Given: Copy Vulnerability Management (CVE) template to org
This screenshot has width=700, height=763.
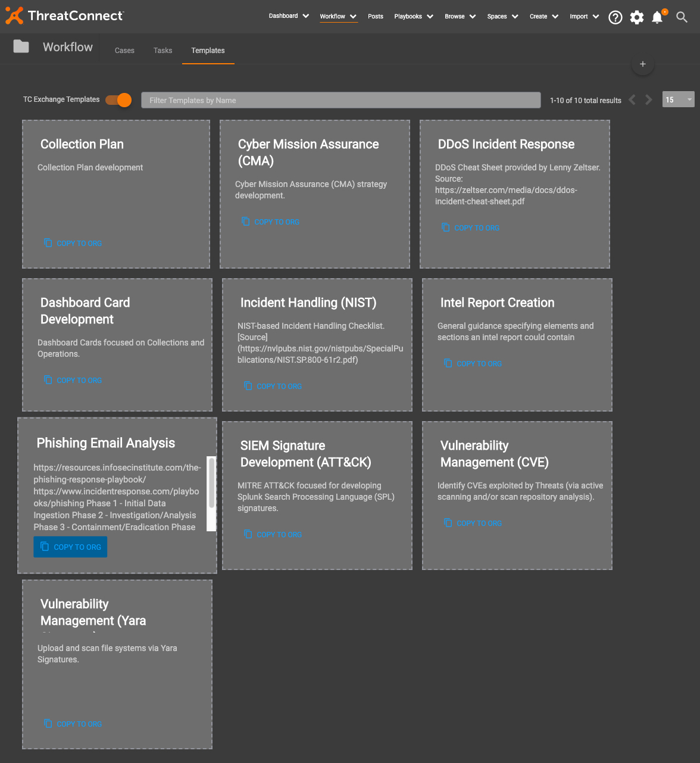Looking at the screenshot, I should coord(473,523).
